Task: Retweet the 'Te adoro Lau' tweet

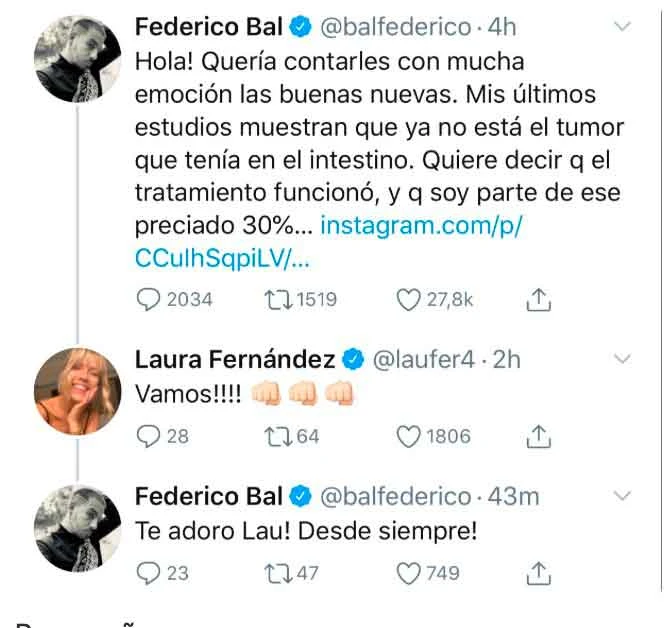Action: [273, 573]
